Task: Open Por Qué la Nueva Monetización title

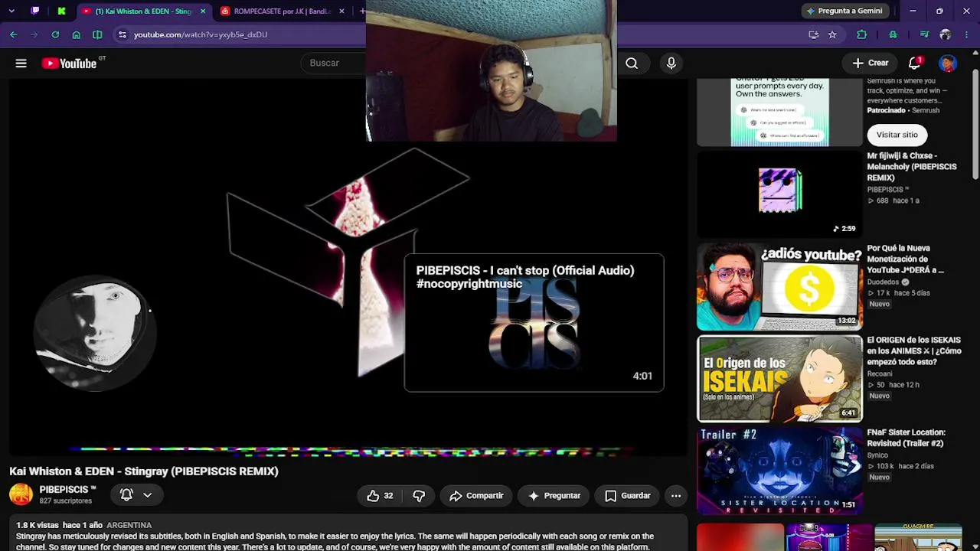Action: point(906,259)
